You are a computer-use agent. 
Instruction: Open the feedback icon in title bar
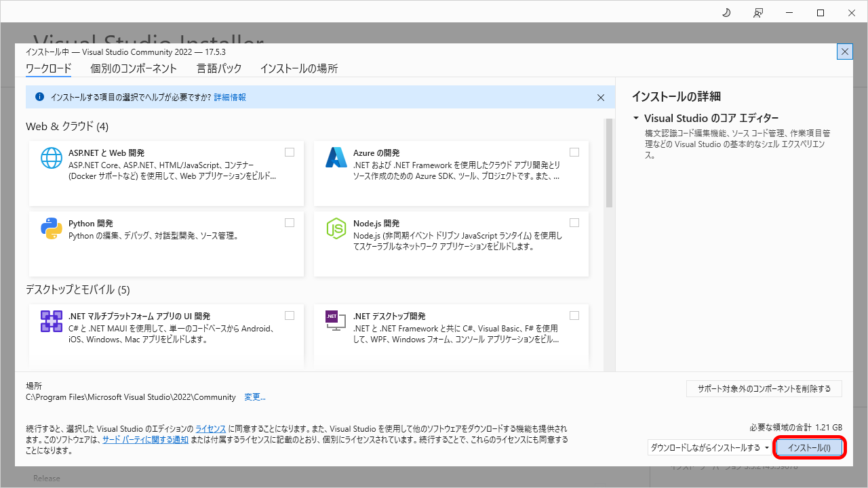coord(758,13)
